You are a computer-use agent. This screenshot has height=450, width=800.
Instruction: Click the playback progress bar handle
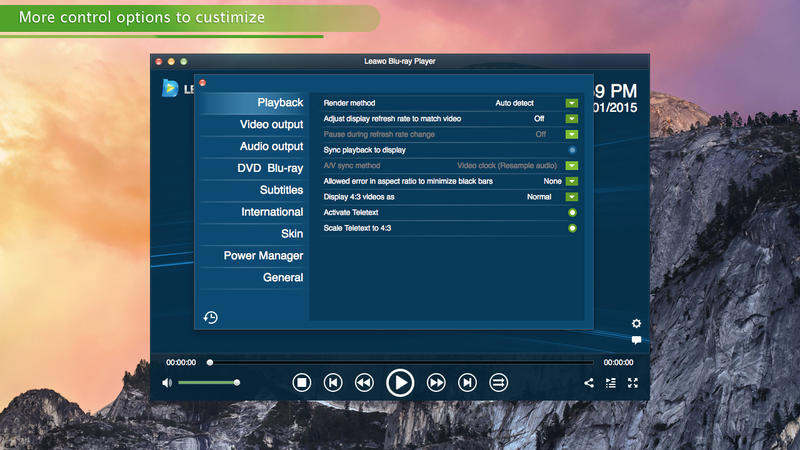click(x=210, y=362)
